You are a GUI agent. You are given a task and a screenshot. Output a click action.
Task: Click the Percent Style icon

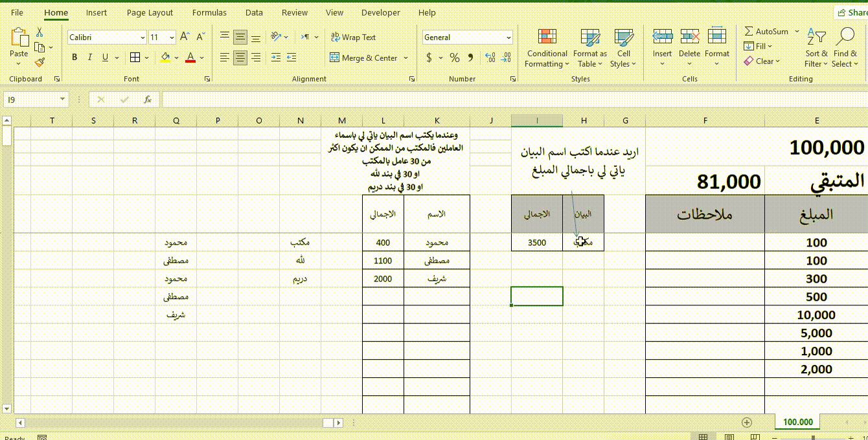tap(455, 58)
